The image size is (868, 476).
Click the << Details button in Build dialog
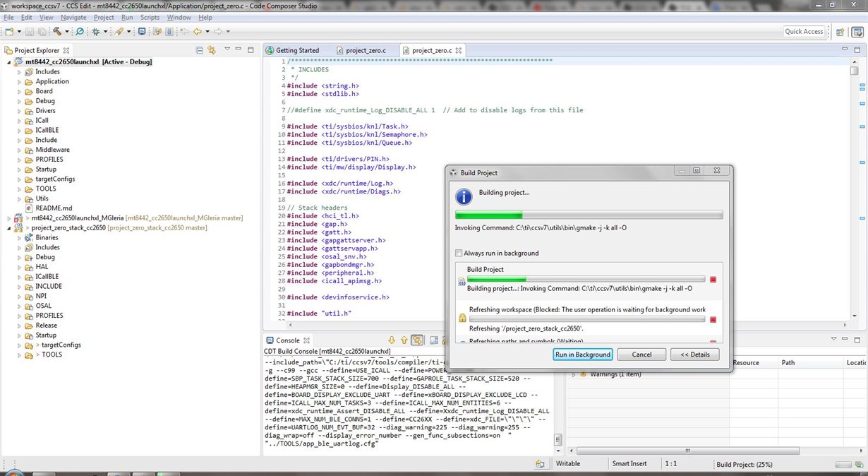click(x=694, y=354)
